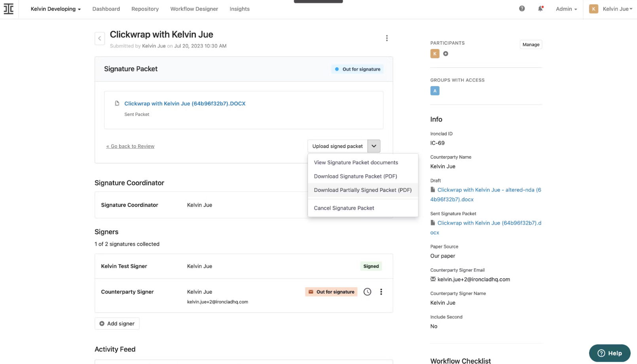Click the Clickwrap with Kelvin Jue title
Screen dimensions: 637x364
coord(161,34)
